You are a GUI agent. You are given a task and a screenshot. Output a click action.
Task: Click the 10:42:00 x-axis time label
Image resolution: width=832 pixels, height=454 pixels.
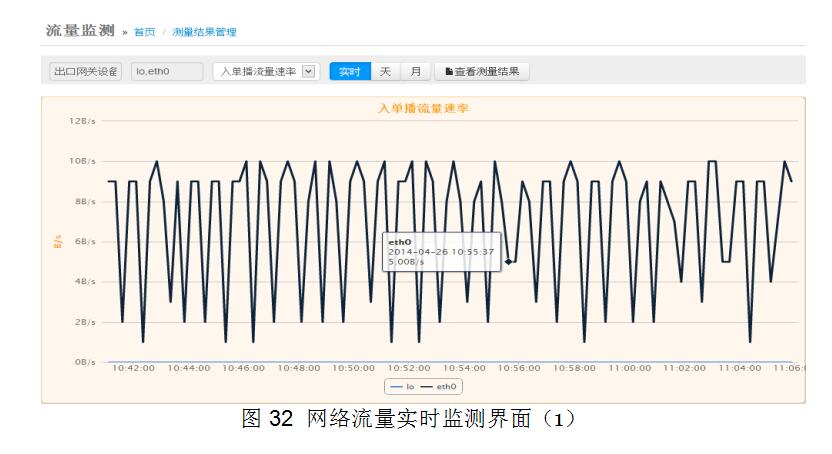[x=133, y=368]
